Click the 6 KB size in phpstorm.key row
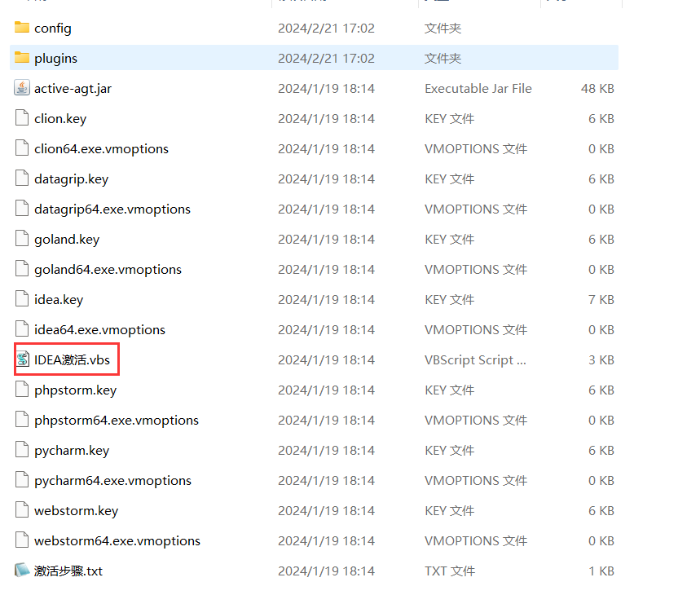Screen dimensions: 700x595 coord(601,390)
